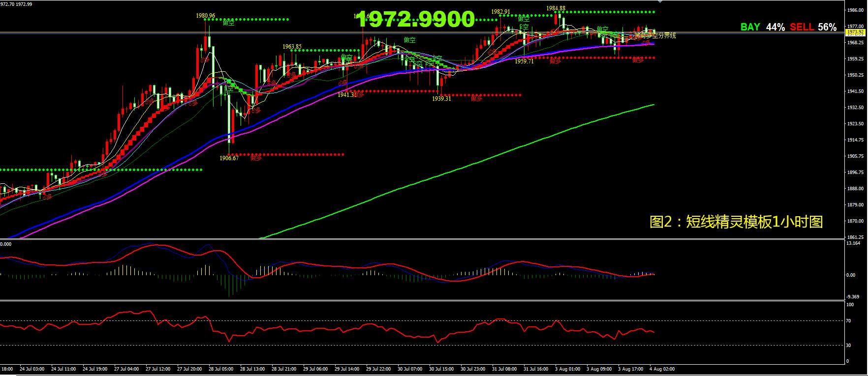Click the 1939.31 support price label

[441, 99]
